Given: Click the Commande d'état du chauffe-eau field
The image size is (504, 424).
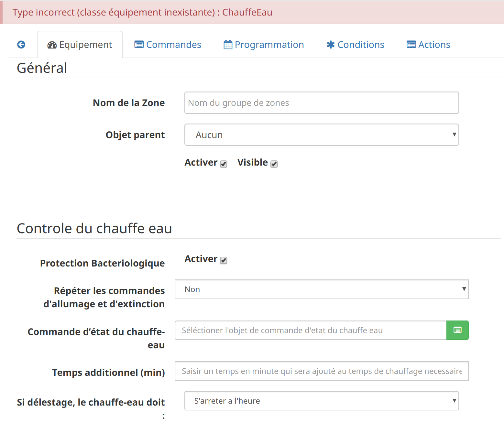Looking at the screenshot, I should point(311,330).
